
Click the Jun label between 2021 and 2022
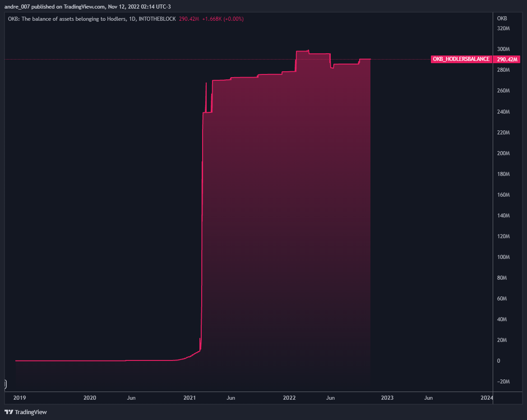tap(231, 398)
